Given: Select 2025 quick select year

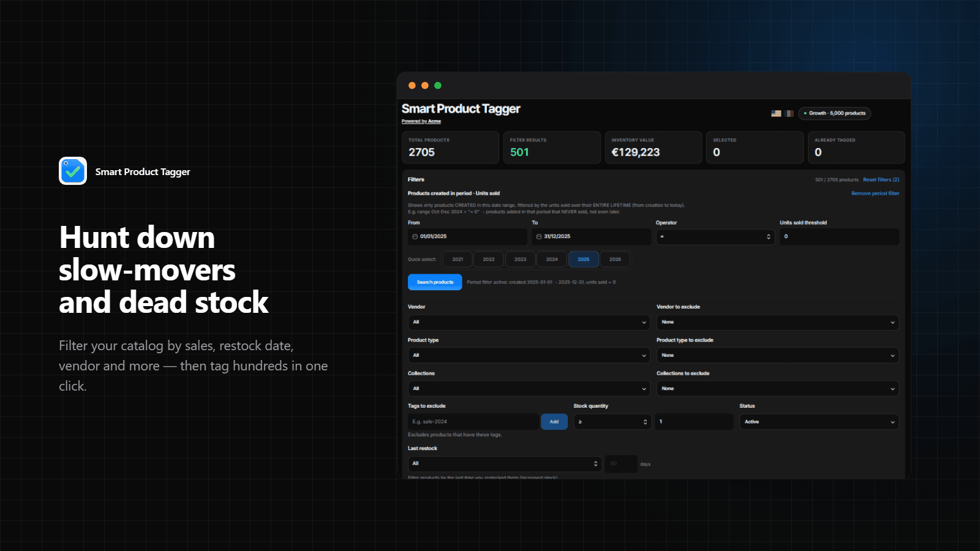Looking at the screenshot, I should 584,260.
